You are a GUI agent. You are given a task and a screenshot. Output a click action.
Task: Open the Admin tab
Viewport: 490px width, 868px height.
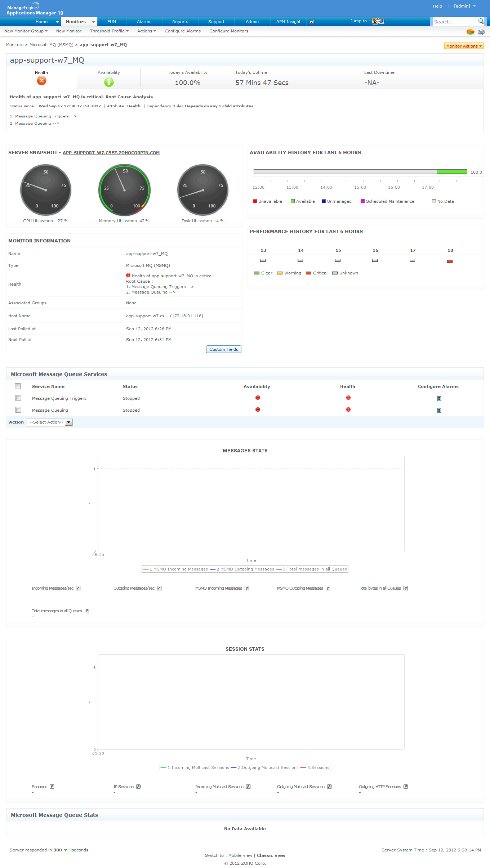252,22
